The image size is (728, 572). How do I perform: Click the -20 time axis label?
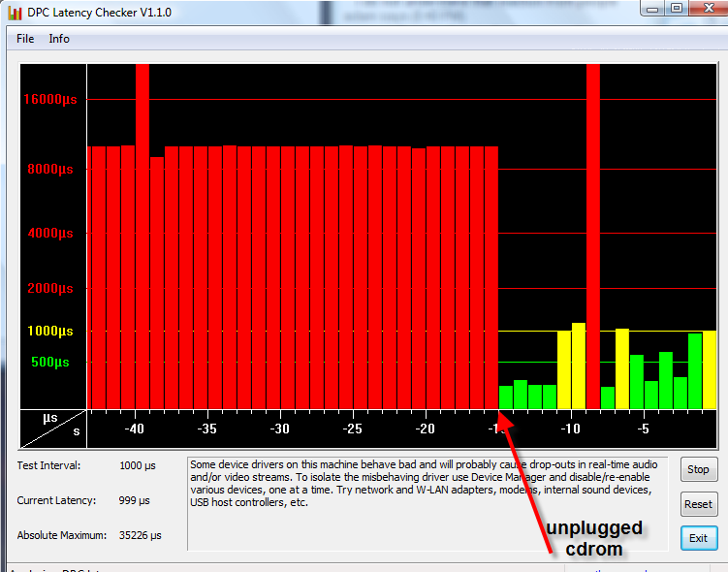(x=426, y=429)
